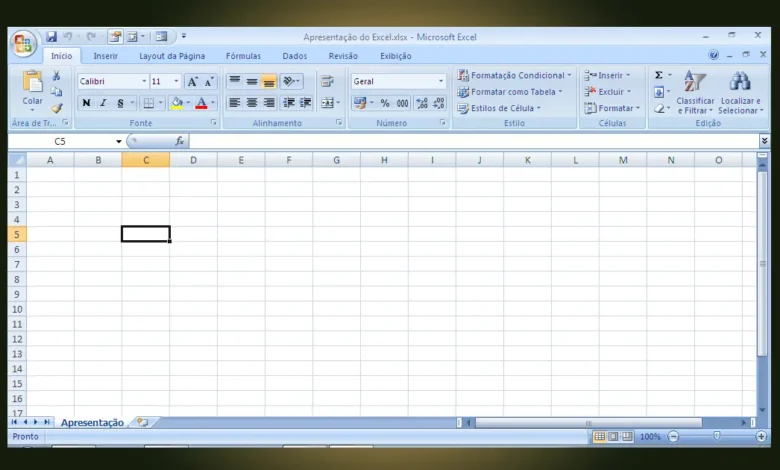Switch to Layout da Página tab
This screenshot has width=780, height=470.
point(172,56)
